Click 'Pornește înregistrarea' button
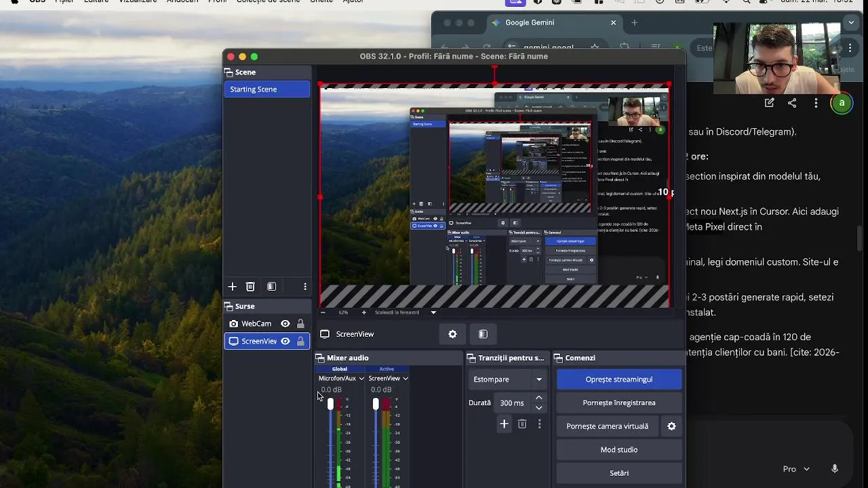 tap(619, 403)
